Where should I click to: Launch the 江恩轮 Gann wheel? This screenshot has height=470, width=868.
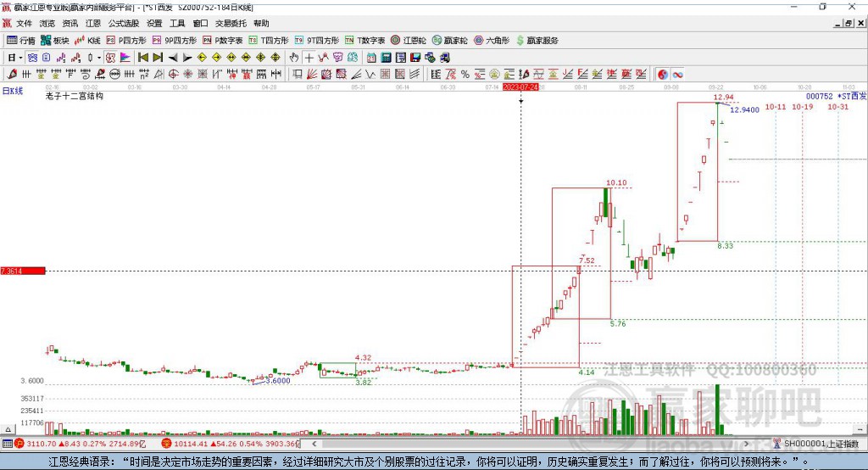[409, 41]
